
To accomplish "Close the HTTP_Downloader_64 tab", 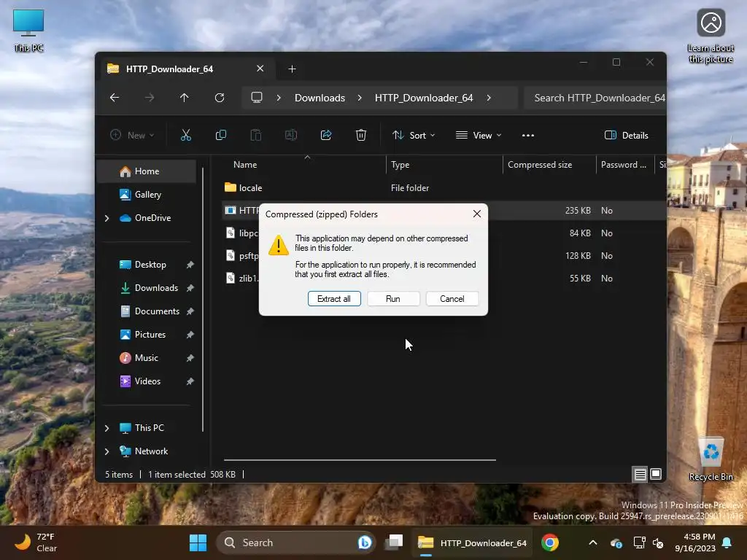I will click(x=260, y=69).
